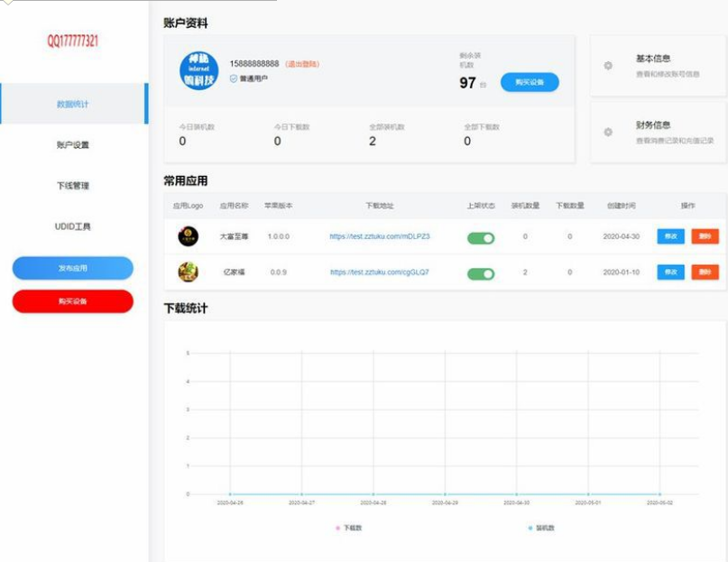The height and width of the screenshot is (562, 728).
Task: Click the phone number 15888888888
Action: (x=254, y=63)
